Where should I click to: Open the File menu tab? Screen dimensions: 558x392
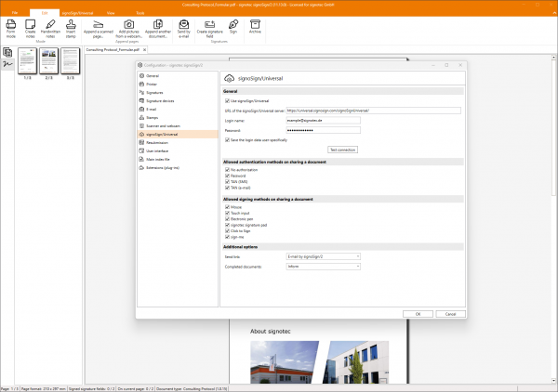point(15,13)
